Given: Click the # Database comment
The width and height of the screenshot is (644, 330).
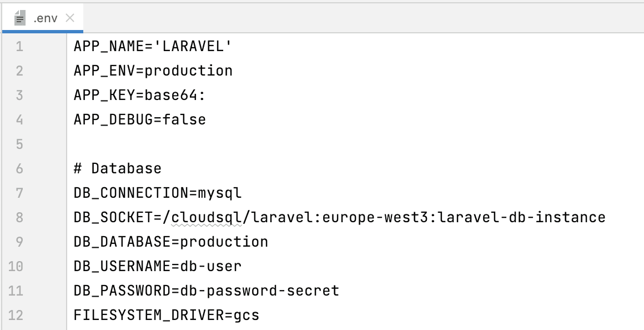Looking at the screenshot, I should pos(117,168).
